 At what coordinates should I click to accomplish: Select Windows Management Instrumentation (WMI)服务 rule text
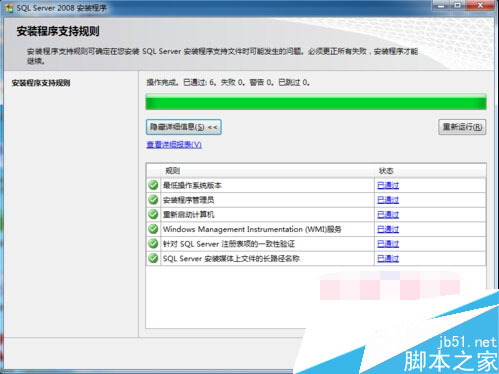pyautogui.click(x=252, y=229)
